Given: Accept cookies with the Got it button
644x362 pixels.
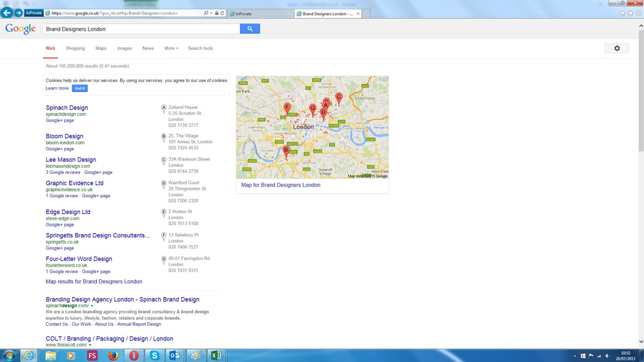Looking at the screenshot, I should tap(79, 88).
